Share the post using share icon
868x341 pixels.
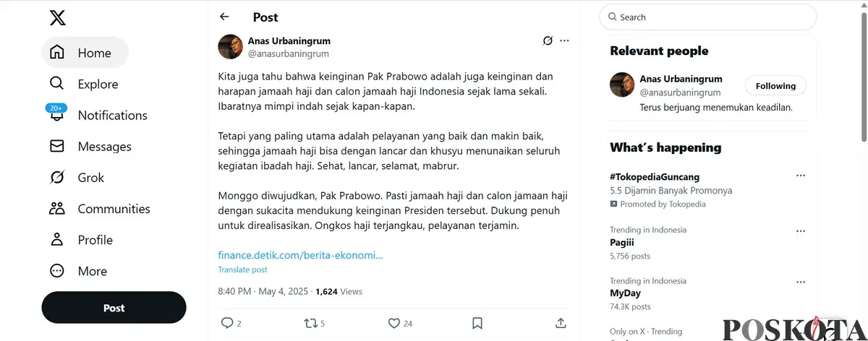click(561, 323)
